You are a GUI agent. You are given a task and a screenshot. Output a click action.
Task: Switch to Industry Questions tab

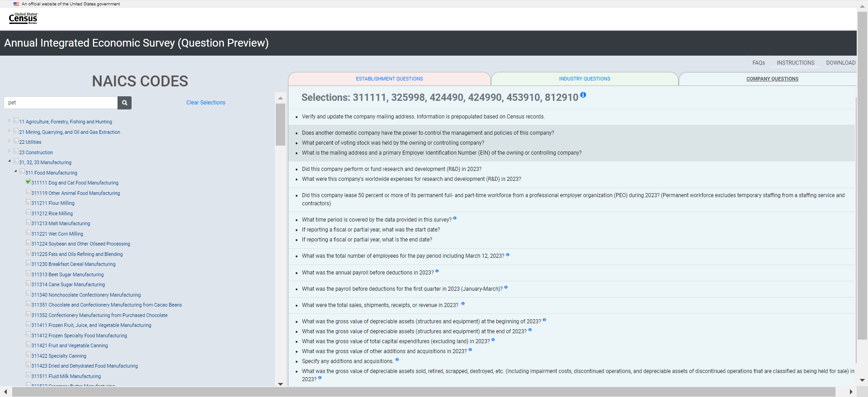point(585,79)
